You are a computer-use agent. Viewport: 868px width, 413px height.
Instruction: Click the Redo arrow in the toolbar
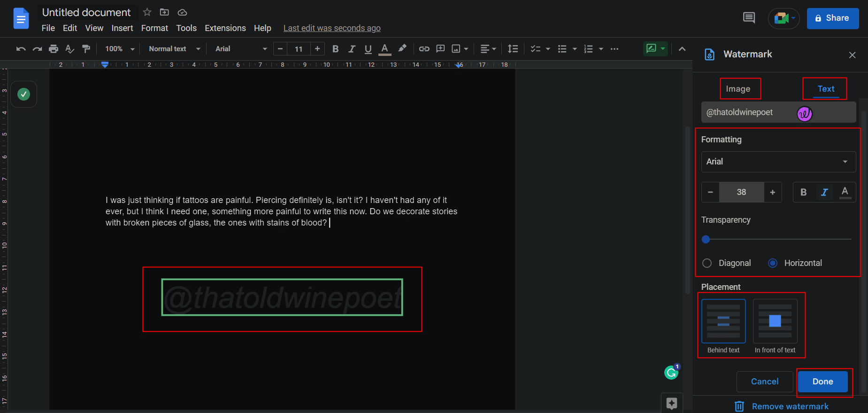click(x=37, y=49)
